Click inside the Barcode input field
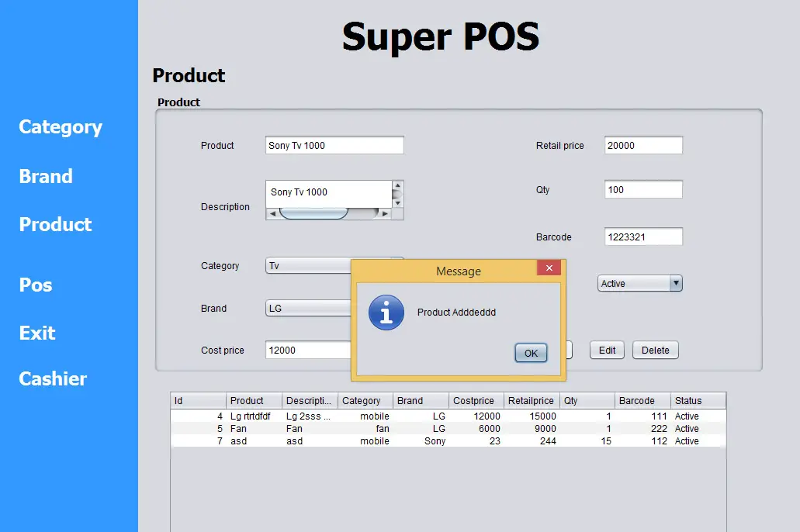This screenshot has width=800, height=532. tap(642, 237)
